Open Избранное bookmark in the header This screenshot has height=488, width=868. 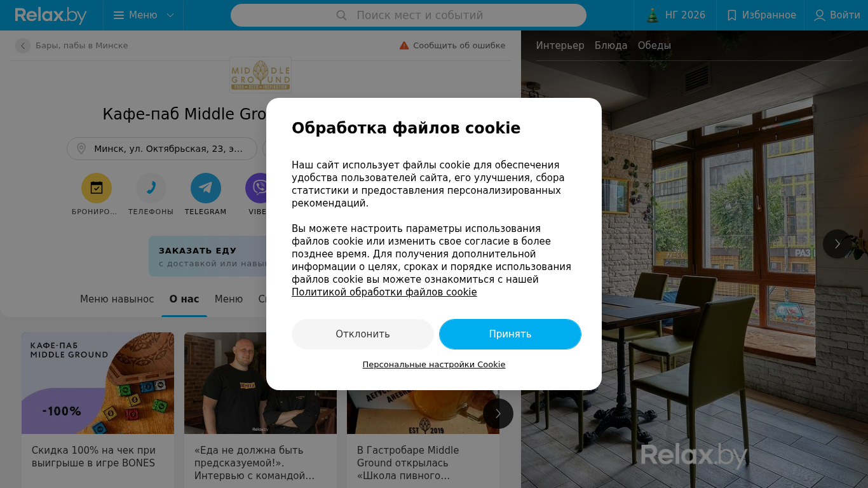761,15
